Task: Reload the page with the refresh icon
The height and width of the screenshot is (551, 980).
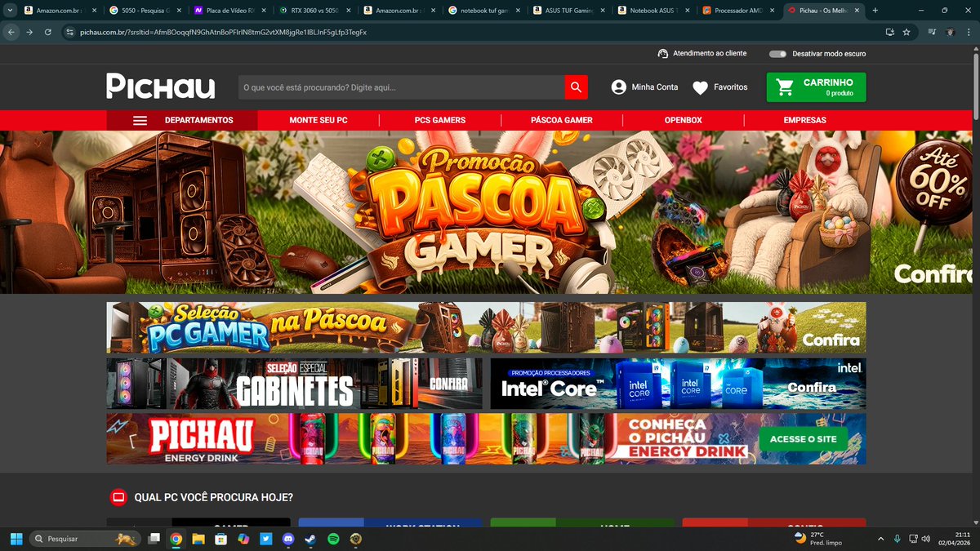Action: tap(48, 32)
